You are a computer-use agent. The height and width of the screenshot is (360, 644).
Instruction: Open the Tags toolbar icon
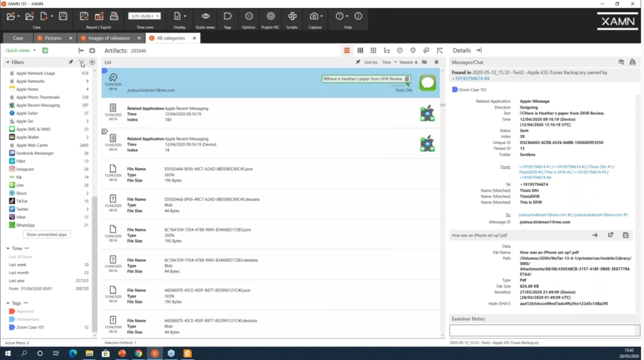point(228,16)
